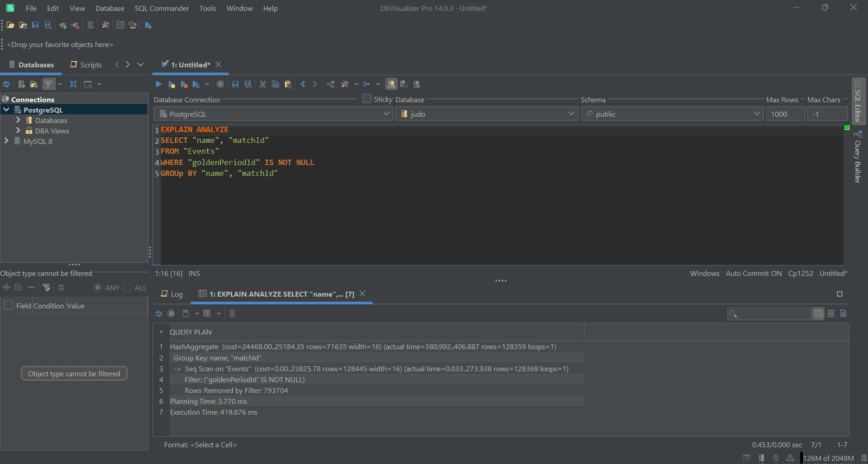
Task: Open the Query Builder side tab
Action: pyautogui.click(x=858, y=157)
